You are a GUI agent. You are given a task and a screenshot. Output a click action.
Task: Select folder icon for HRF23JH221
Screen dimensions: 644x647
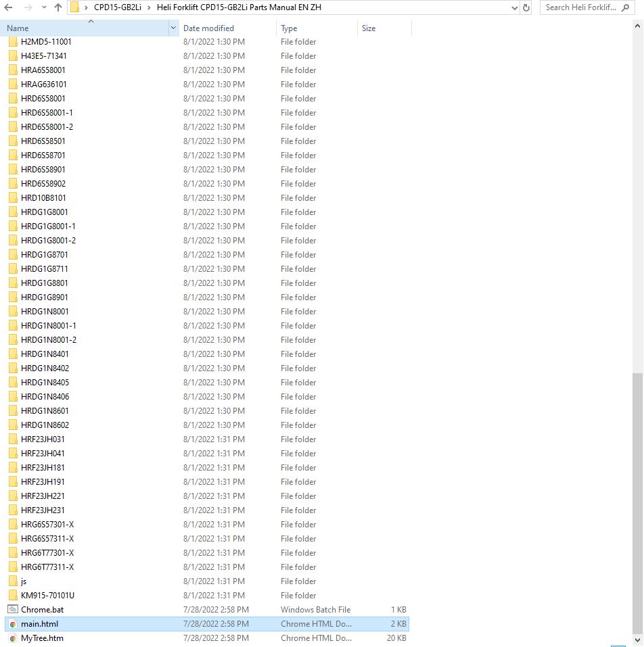coord(13,496)
